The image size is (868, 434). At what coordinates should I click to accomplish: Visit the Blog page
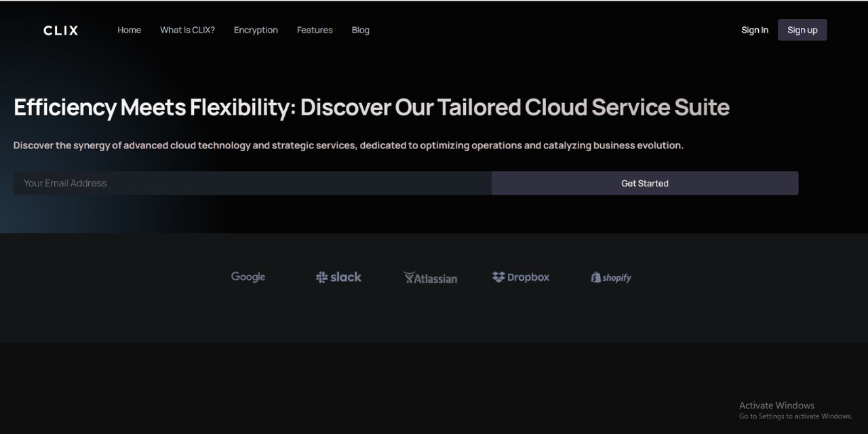tap(360, 30)
